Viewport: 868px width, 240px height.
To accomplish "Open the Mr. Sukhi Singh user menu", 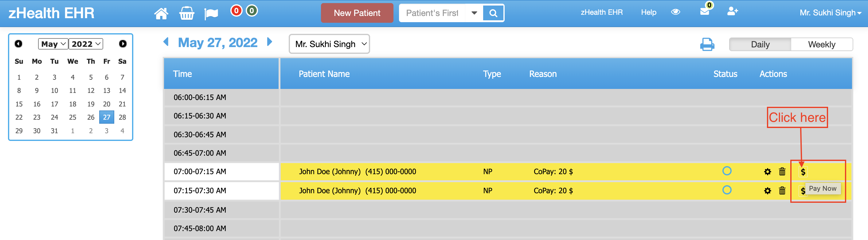I will (830, 13).
